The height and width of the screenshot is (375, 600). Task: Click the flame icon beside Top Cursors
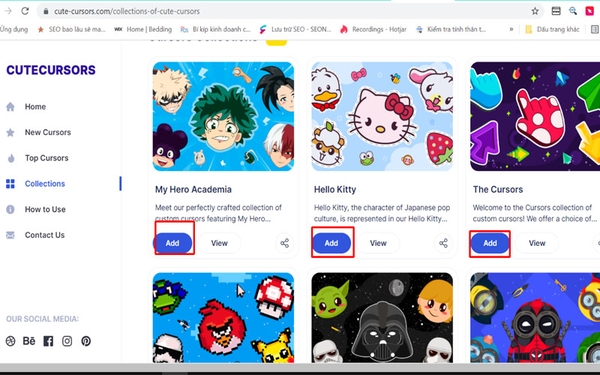tap(11, 158)
